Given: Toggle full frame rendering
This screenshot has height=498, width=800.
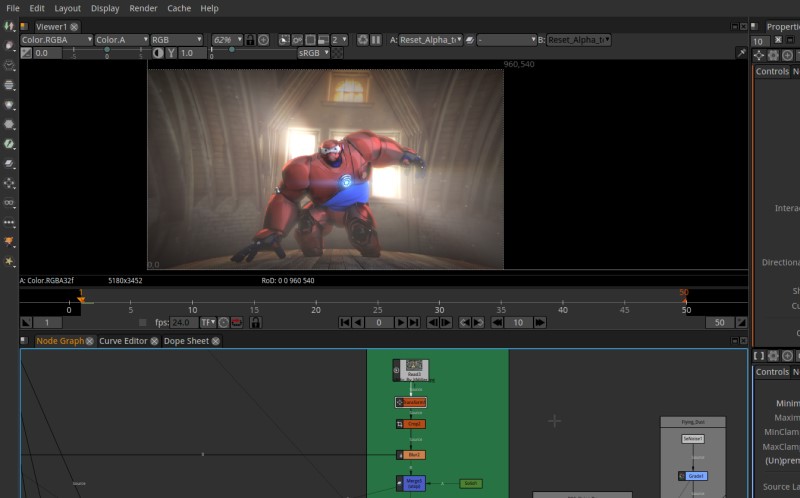Looking at the screenshot, I should coord(297,40).
